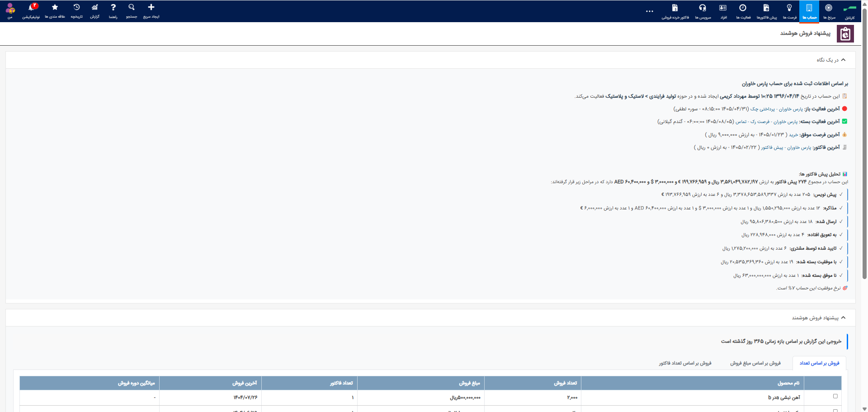Screen dimensions: 868x412
Task: Collapse the در یک نگاه section
Action: coord(843,60)
